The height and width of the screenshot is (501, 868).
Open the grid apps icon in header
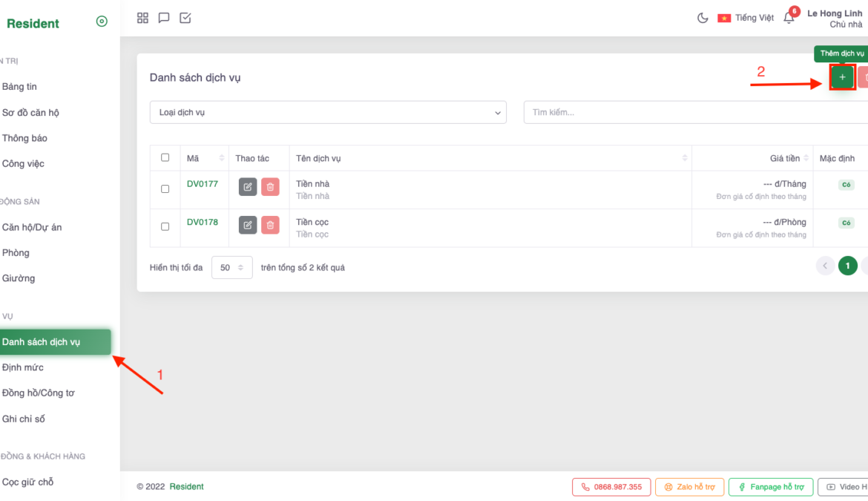143,18
